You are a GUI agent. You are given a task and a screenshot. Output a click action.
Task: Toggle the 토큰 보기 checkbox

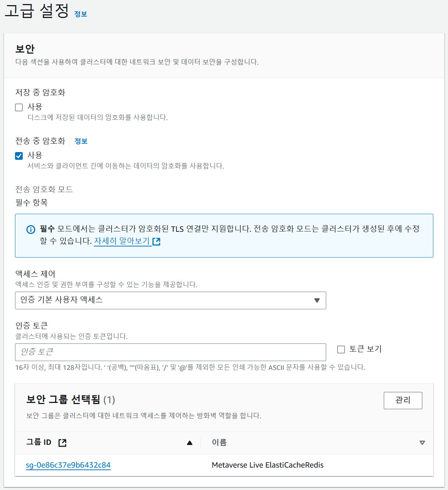point(341,349)
